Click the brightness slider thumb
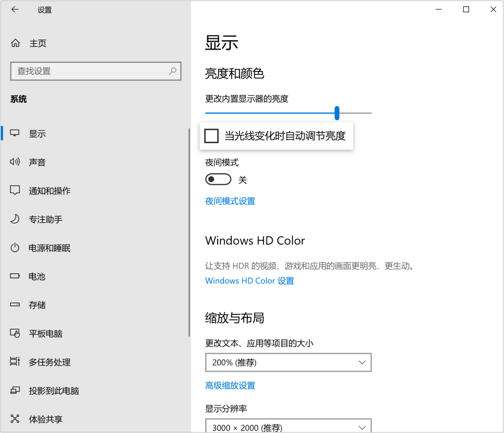Viewport: 504px width, 433px height. [337, 113]
